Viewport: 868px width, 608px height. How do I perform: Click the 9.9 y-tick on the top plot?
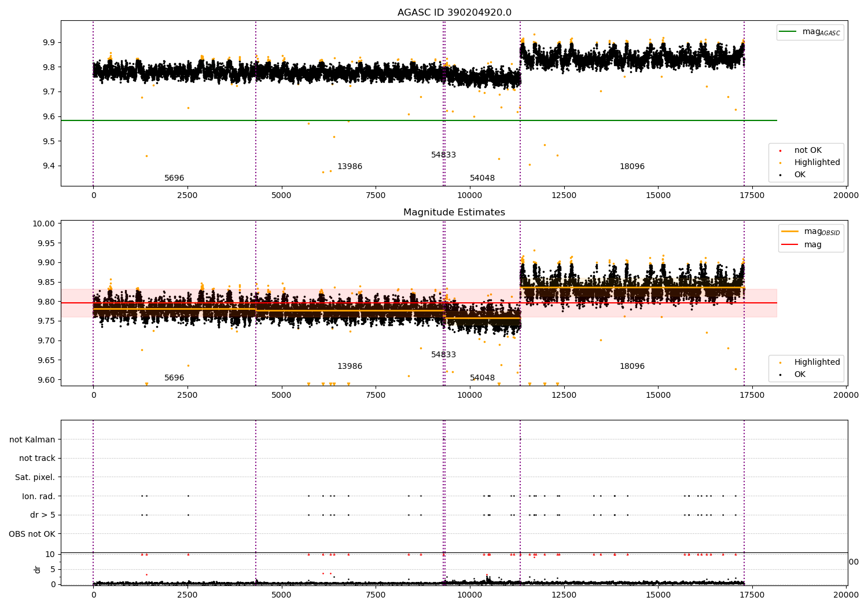click(x=48, y=43)
